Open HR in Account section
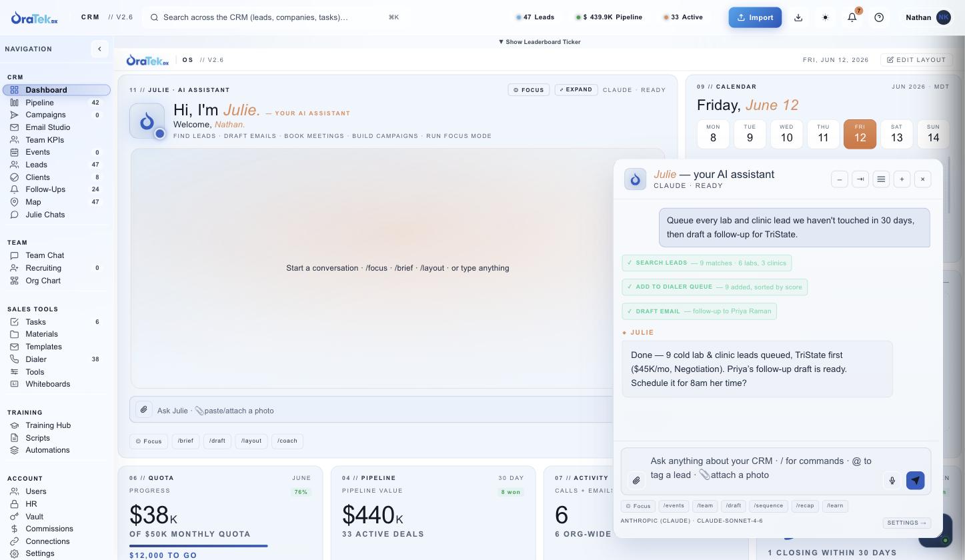The height and width of the screenshot is (560, 965). click(56, 504)
